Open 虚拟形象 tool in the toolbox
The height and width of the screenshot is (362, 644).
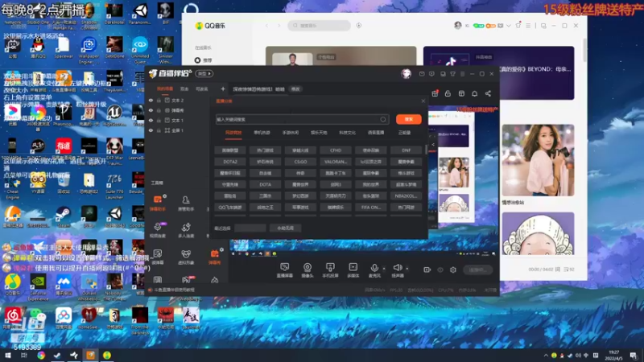(x=186, y=257)
